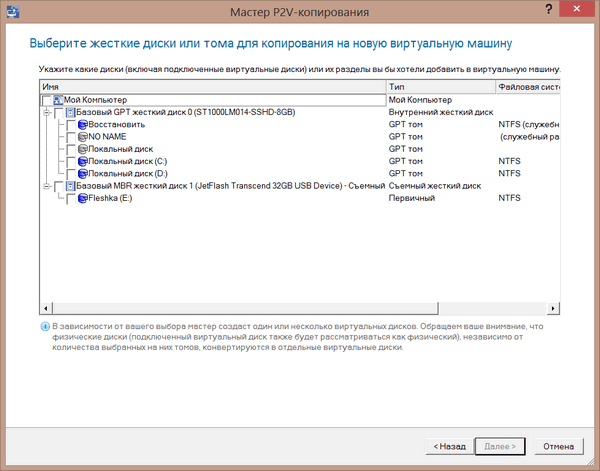Screen dimensions: 600x471
Task: Click the < Назад button
Action: [x=449, y=447]
